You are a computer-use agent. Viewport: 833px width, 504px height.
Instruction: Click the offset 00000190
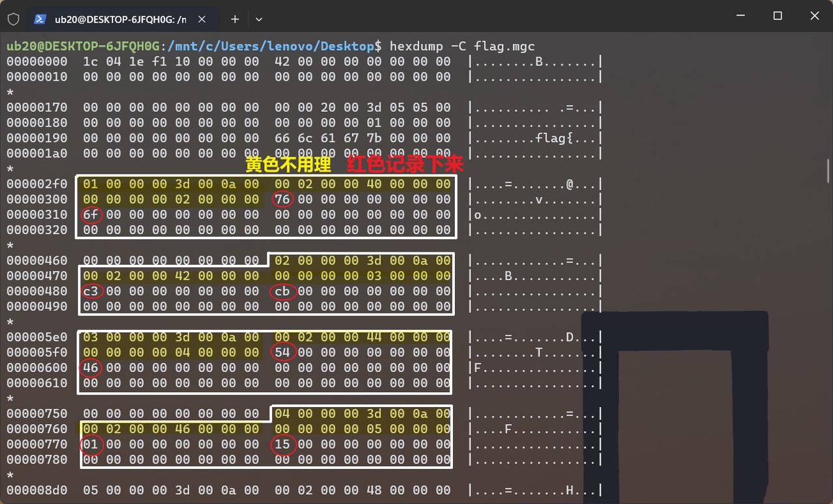[37, 138]
